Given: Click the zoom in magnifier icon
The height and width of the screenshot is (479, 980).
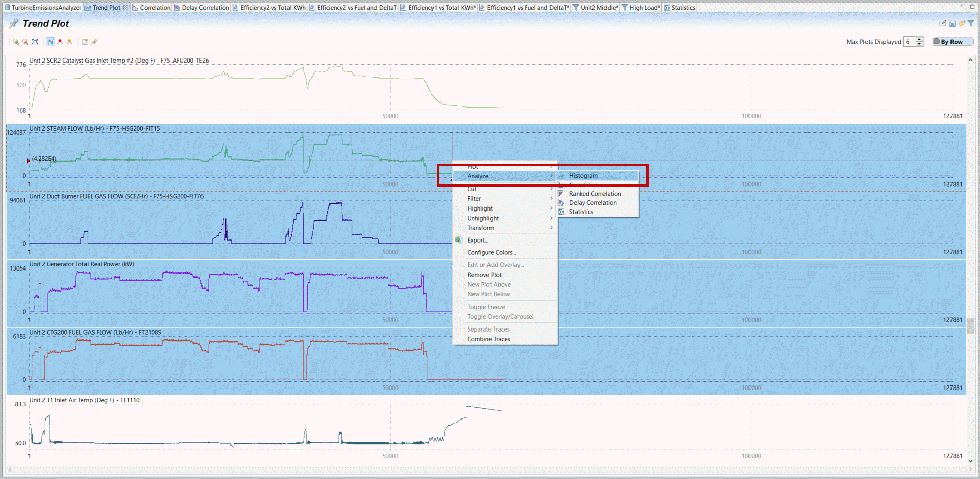Looking at the screenshot, I should pyautogui.click(x=16, y=42).
